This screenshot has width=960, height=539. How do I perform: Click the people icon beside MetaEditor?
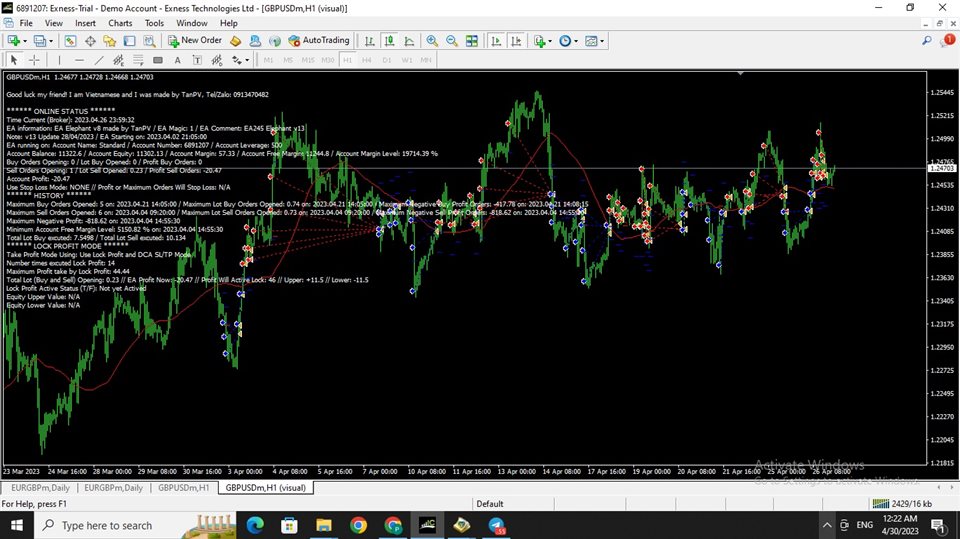pyautogui.click(x=255, y=41)
